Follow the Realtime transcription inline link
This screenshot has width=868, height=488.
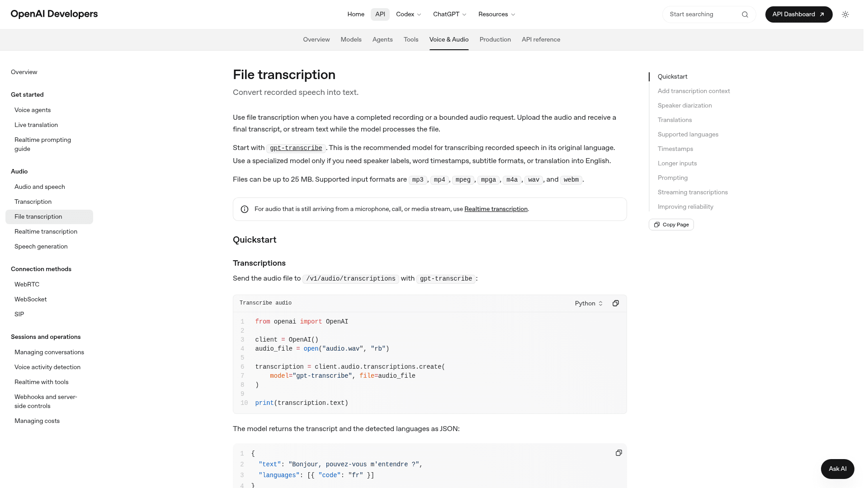coord(496,209)
